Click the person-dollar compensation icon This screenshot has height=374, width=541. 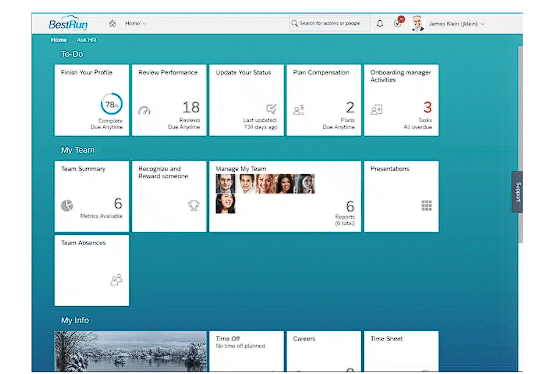pos(299,110)
